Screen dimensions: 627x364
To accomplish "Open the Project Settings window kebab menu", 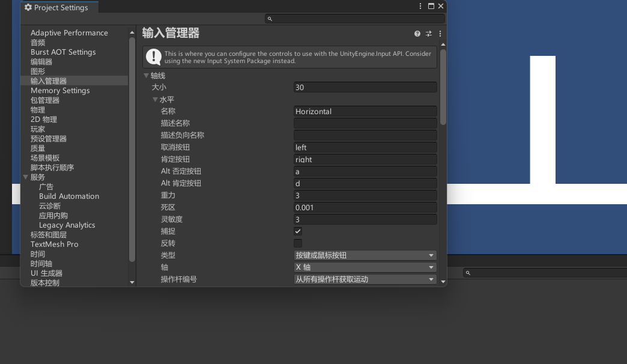I will (420, 6).
